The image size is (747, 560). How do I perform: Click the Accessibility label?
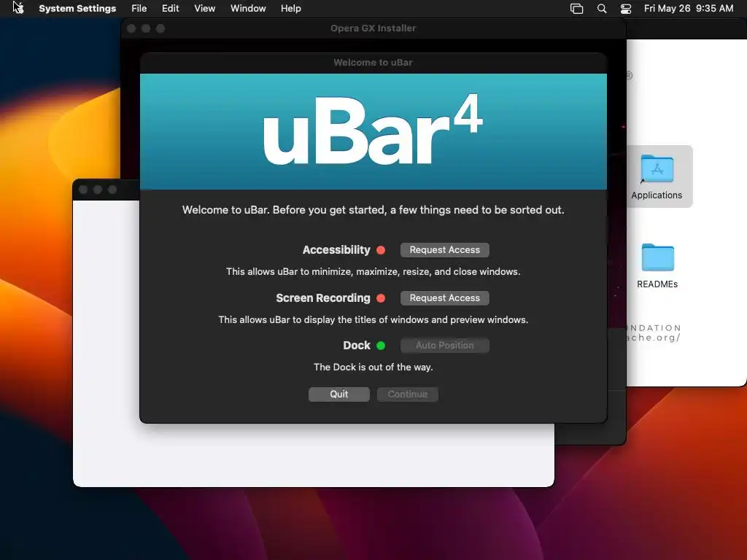point(336,250)
